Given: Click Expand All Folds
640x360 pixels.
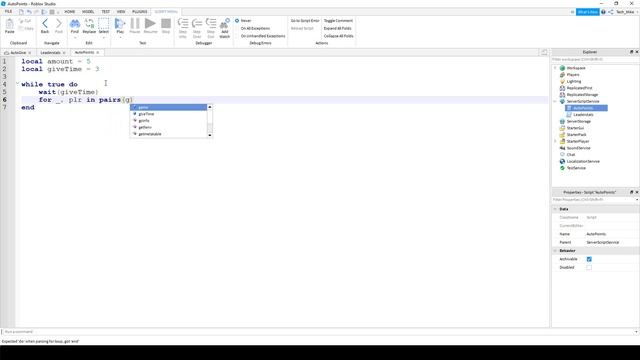Looking at the screenshot, I should [338, 29].
